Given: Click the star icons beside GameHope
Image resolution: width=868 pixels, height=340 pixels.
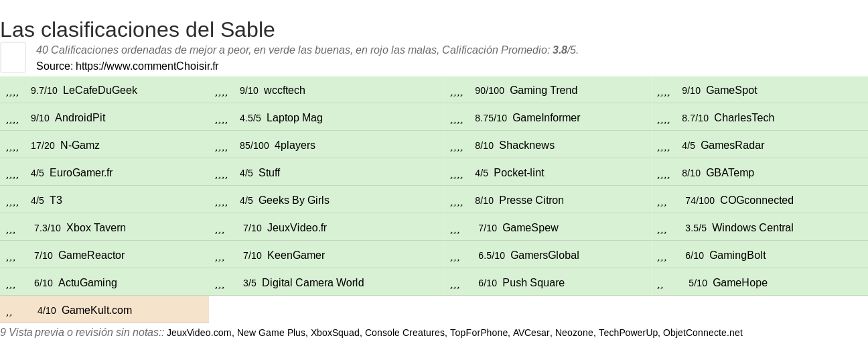Looking at the screenshot, I should tap(660, 284).
